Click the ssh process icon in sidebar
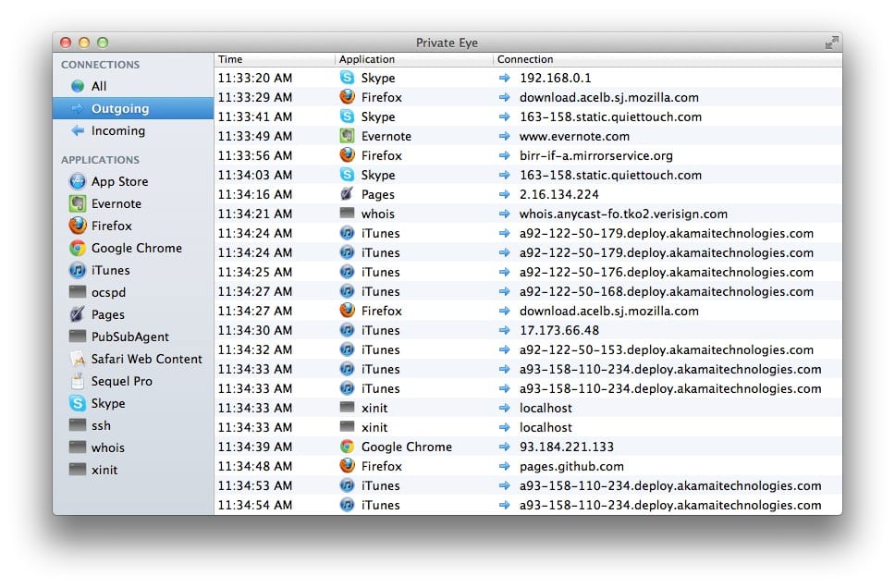This screenshot has width=895, height=588. (77, 425)
